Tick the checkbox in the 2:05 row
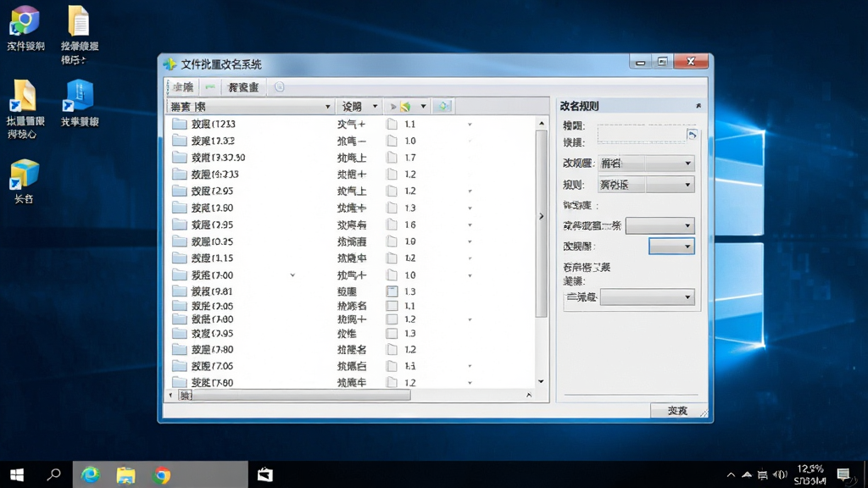 392,305
